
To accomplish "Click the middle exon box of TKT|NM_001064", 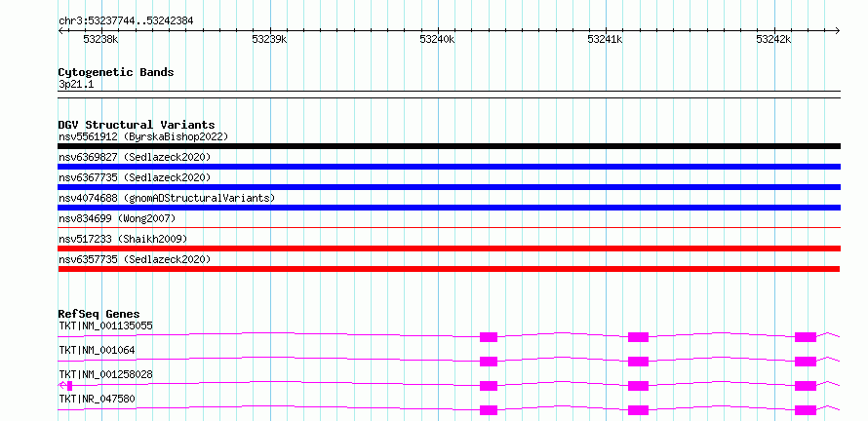I will coord(638,362).
